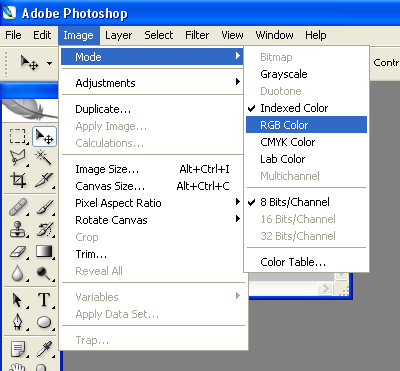
Task: Select the Move tool in the toolbox
Action: (x=44, y=137)
